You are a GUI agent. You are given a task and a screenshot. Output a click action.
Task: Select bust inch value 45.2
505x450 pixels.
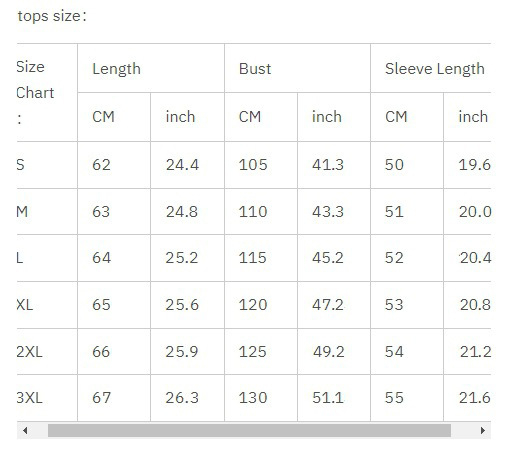pos(328,258)
